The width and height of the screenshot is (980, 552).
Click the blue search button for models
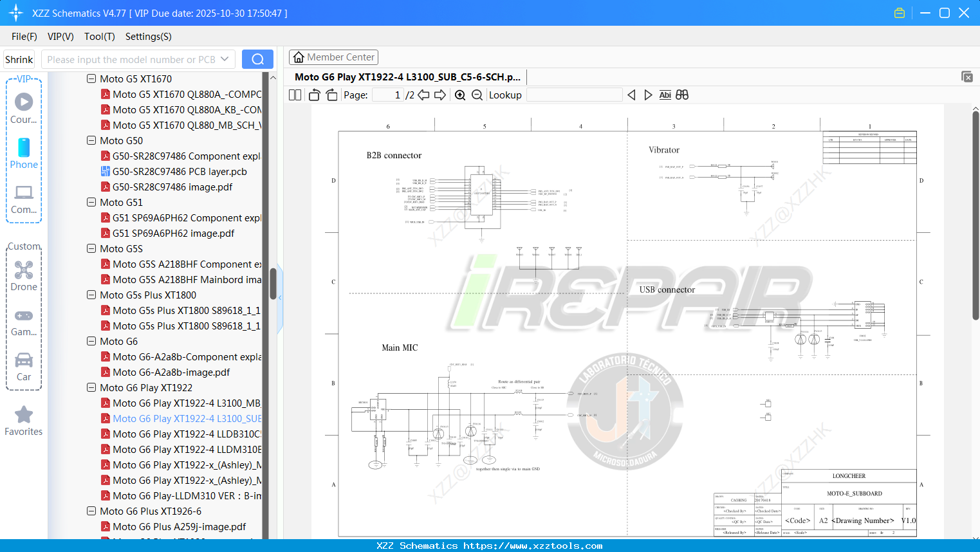click(x=257, y=59)
